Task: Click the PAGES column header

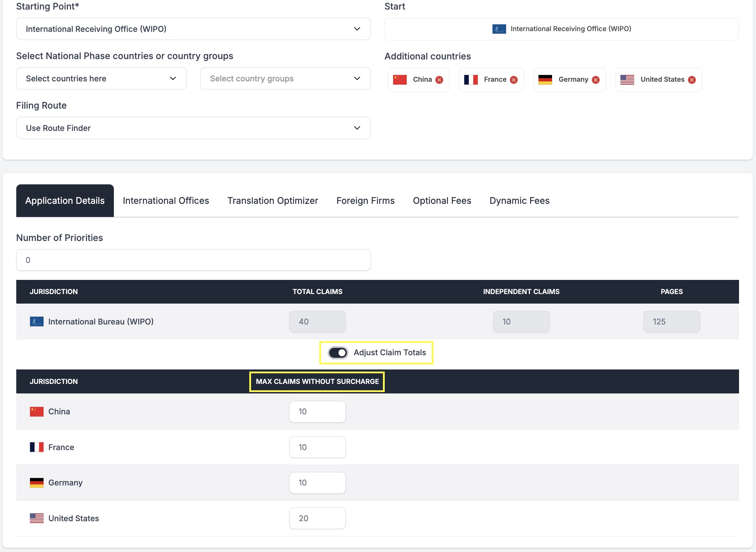Action: [671, 292]
